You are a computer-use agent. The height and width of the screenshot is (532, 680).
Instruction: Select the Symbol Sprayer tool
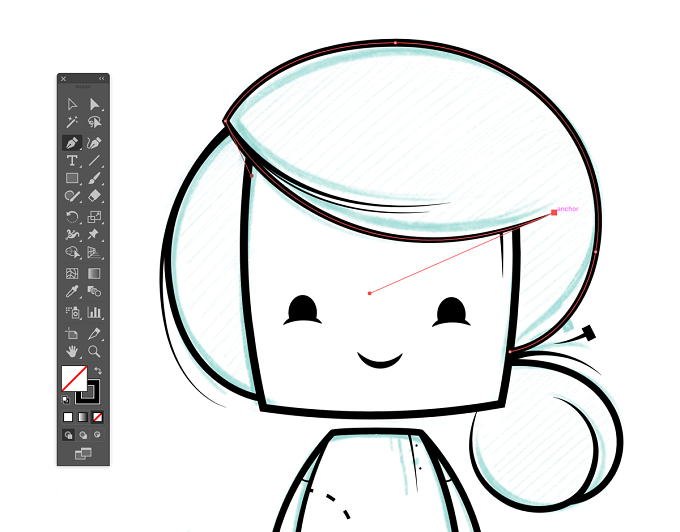pyautogui.click(x=72, y=312)
